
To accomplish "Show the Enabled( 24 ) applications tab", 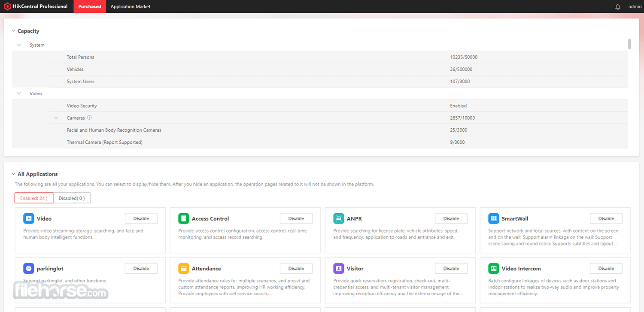I will 34,198.
